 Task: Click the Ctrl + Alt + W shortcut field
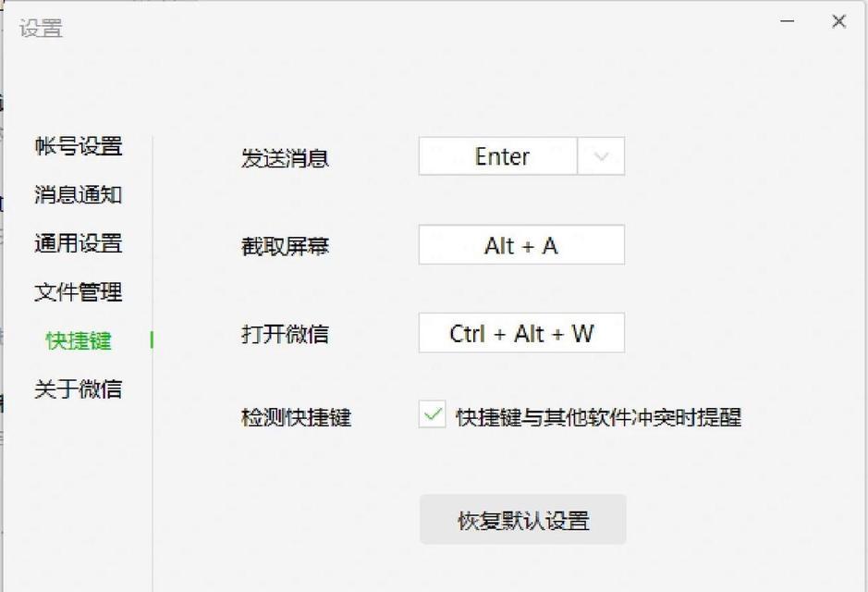point(521,333)
